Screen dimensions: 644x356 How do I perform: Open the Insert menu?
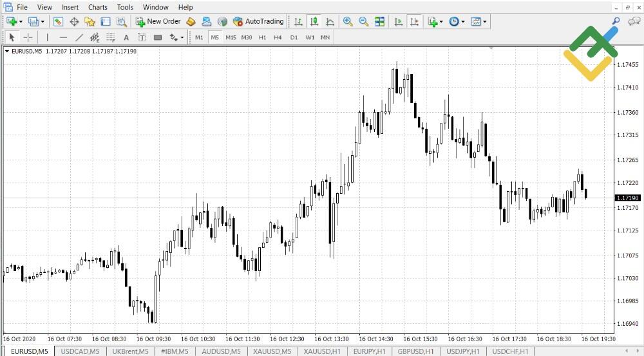click(70, 7)
